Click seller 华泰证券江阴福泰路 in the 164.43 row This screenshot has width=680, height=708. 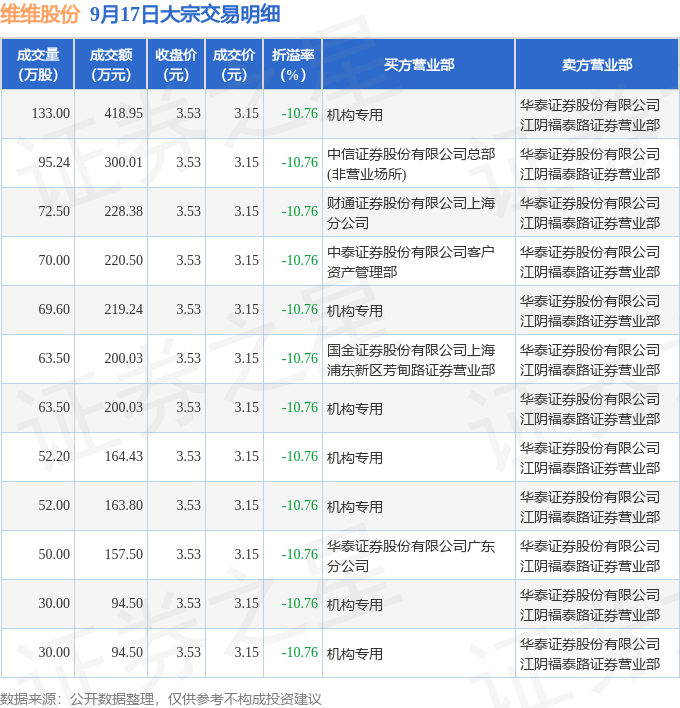click(x=590, y=458)
